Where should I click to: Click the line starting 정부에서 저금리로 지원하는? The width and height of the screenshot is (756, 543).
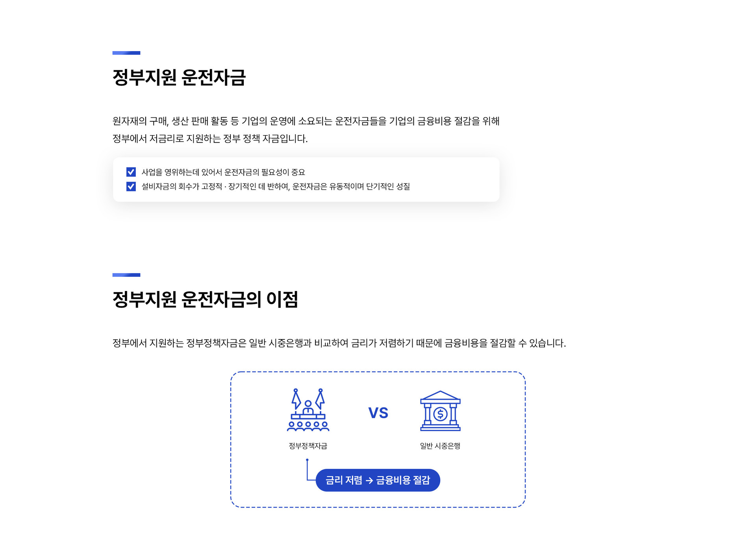tap(210, 139)
